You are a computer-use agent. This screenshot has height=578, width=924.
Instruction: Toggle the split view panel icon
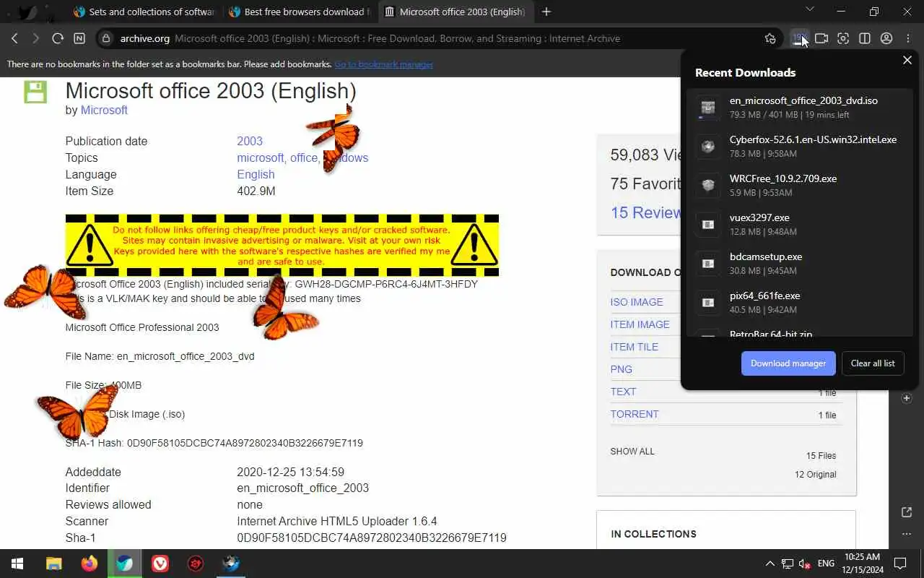tap(865, 38)
